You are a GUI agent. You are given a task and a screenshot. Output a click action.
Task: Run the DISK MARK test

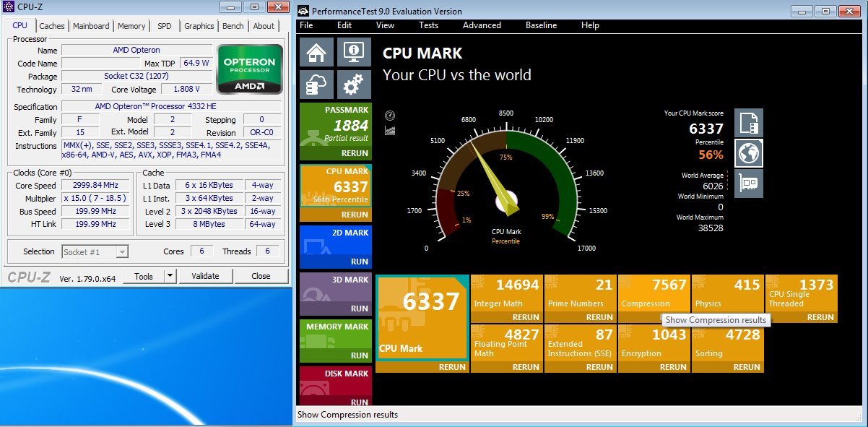coord(359,402)
